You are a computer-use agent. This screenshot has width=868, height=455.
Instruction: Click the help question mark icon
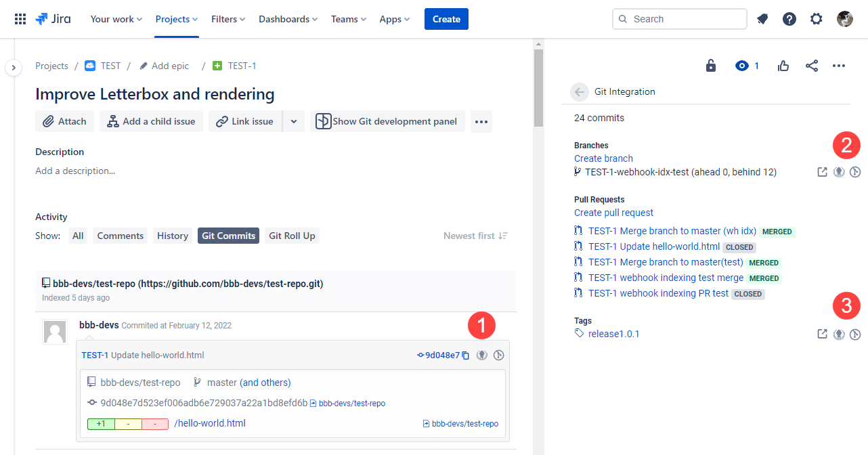[789, 19]
